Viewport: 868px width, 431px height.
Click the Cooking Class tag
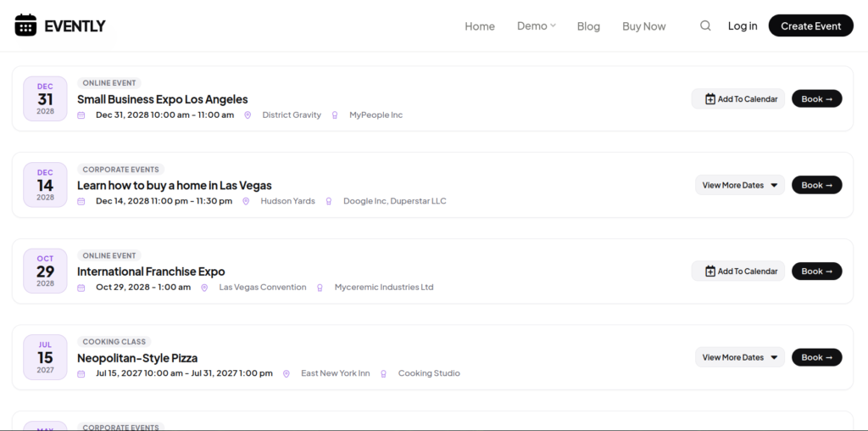click(x=114, y=342)
